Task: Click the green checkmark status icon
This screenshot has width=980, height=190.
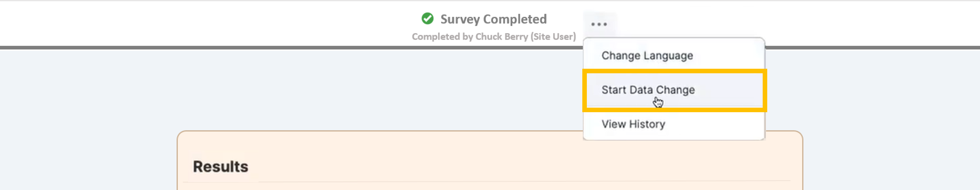Action: click(x=427, y=18)
